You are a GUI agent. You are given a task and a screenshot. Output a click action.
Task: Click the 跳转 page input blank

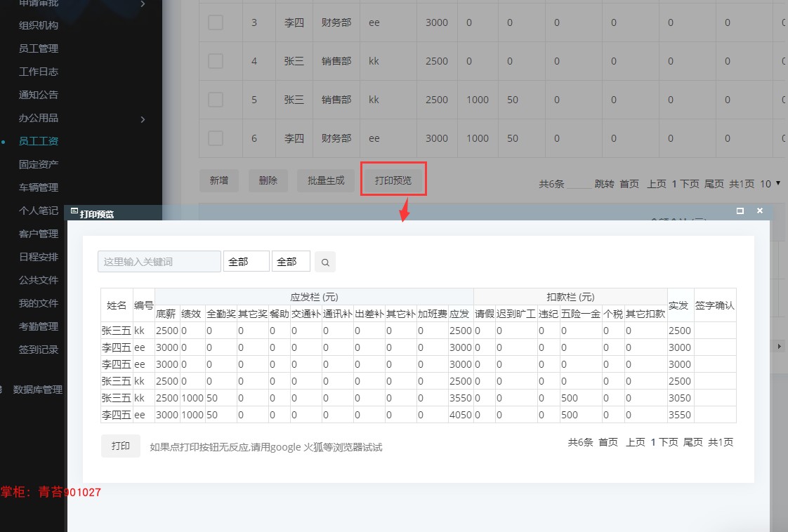click(x=579, y=184)
